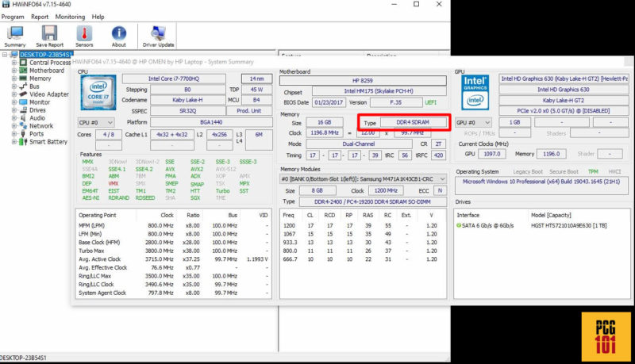This screenshot has width=635, height=364.
Task: Click the Memory tree icon
Action: [x=24, y=79]
